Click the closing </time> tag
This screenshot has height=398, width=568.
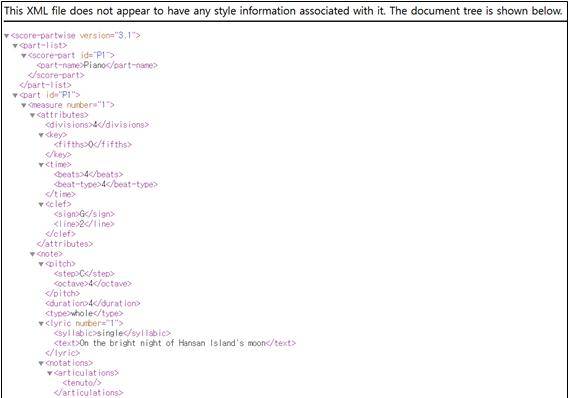[60, 194]
